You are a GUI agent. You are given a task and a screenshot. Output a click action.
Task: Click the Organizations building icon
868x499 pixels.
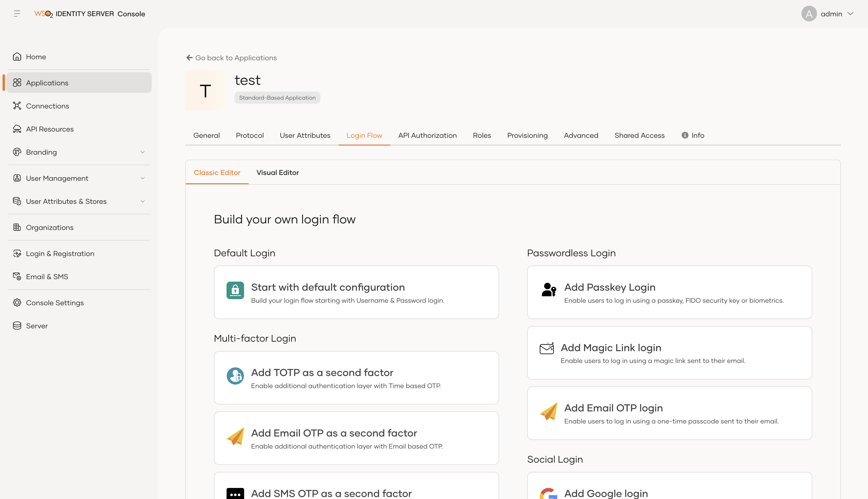point(17,227)
